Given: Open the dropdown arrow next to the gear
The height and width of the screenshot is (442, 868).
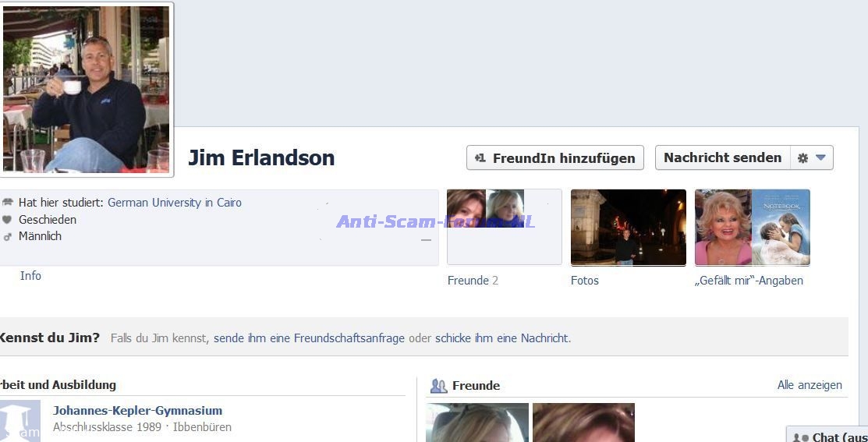Looking at the screenshot, I should [820, 157].
